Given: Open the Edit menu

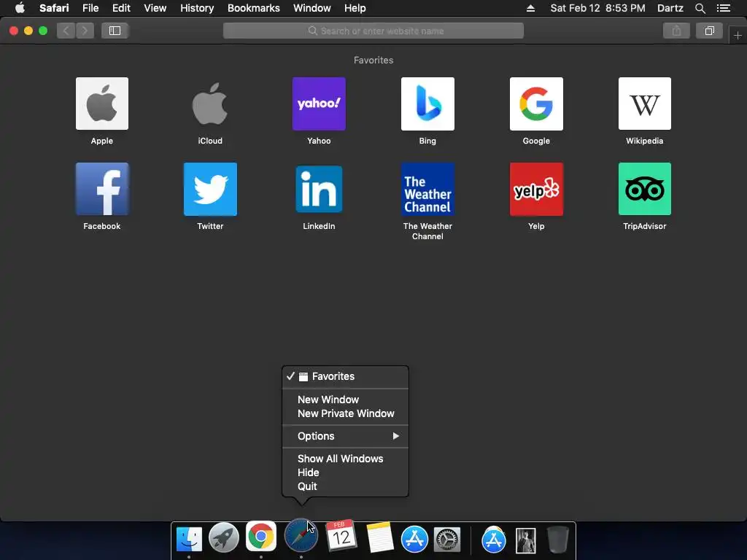Looking at the screenshot, I should (121, 8).
